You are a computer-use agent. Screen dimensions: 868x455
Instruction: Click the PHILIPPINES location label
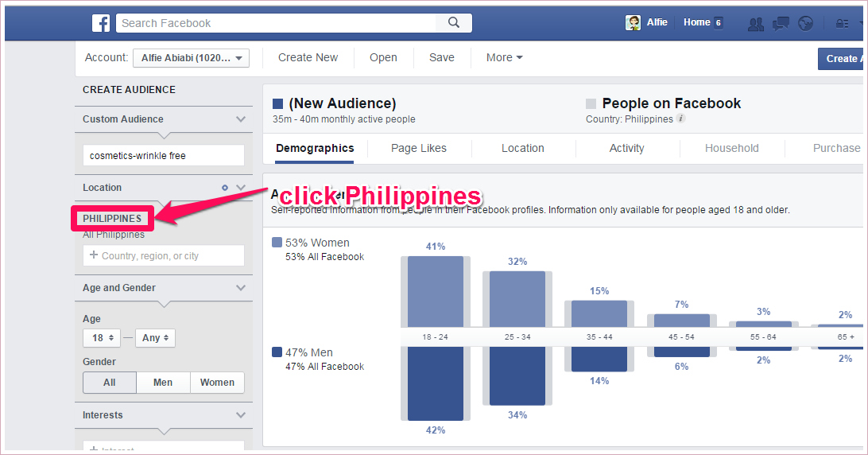click(x=112, y=219)
